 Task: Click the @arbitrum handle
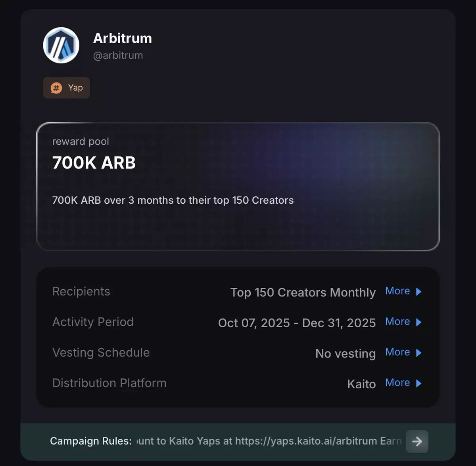point(118,55)
